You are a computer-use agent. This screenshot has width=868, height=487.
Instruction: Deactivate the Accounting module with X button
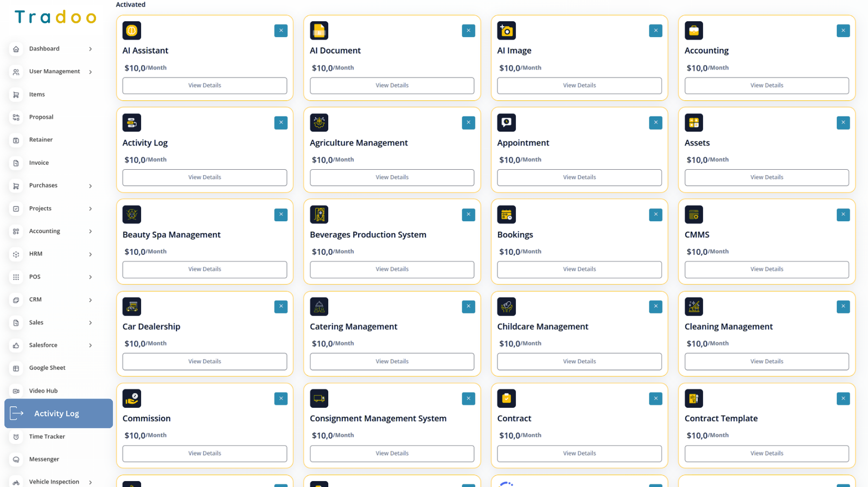[843, 31]
